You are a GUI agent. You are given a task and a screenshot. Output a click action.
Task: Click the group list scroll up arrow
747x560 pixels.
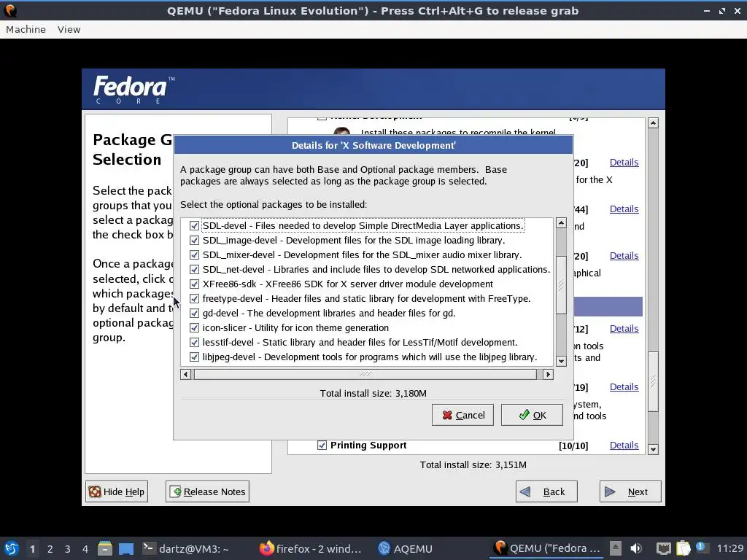click(653, 122)
